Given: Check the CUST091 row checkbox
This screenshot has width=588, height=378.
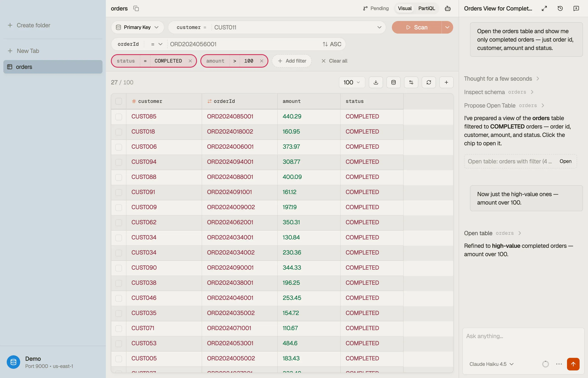Looking at the screenshot, I should (x=118, y=192).
